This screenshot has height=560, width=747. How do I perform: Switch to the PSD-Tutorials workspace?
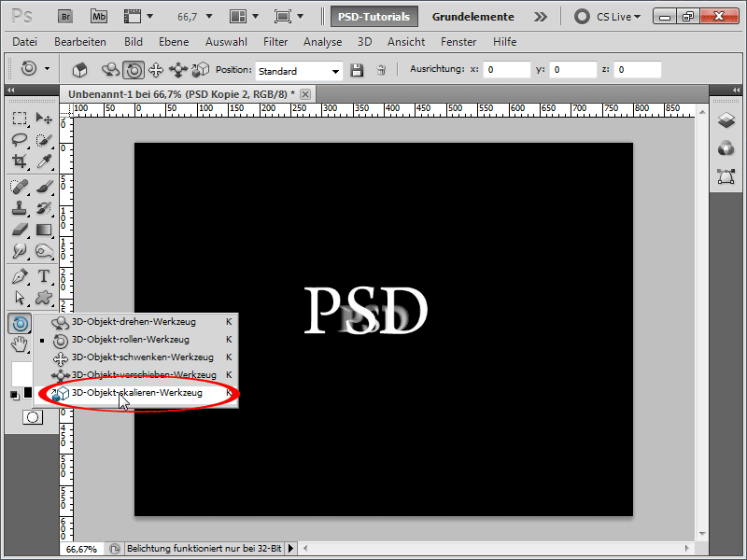[x=374, y=17]
